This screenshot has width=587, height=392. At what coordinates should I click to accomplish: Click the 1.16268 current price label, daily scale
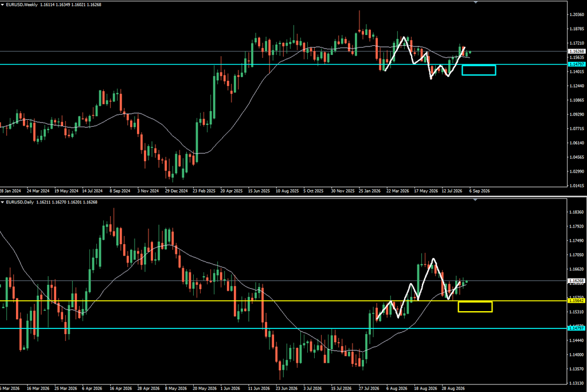pyautogui.click(x=577, y=281)
